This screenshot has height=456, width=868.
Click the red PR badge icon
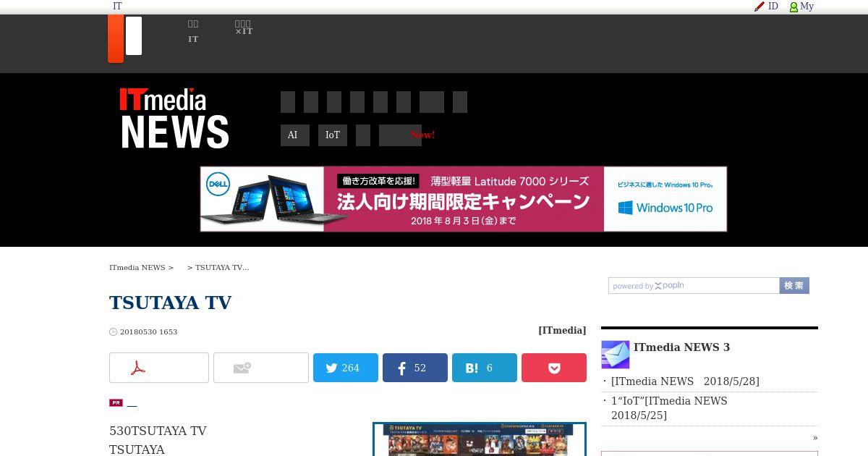(116, 403)
